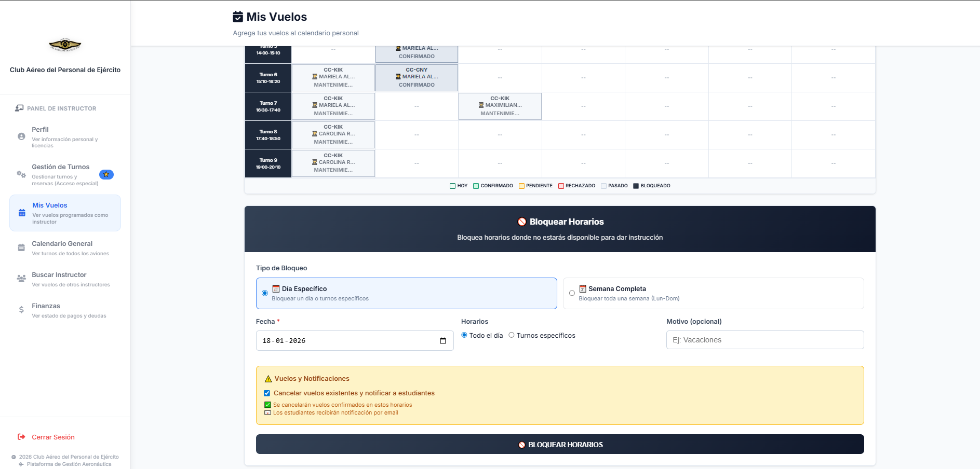Click the Gestión de Turnos gears icon
This screenshot has width=980, height=469.
[21, 174]
